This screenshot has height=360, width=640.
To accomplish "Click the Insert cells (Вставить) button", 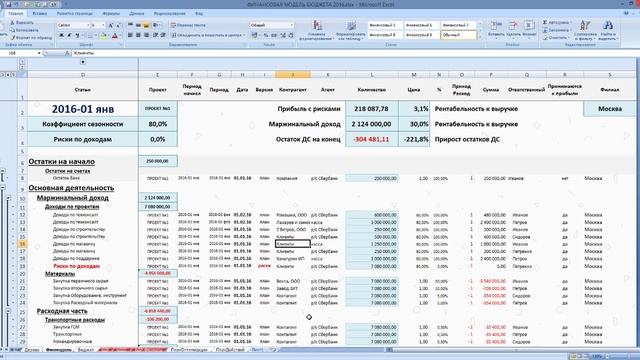I will [x=496, y=29].
